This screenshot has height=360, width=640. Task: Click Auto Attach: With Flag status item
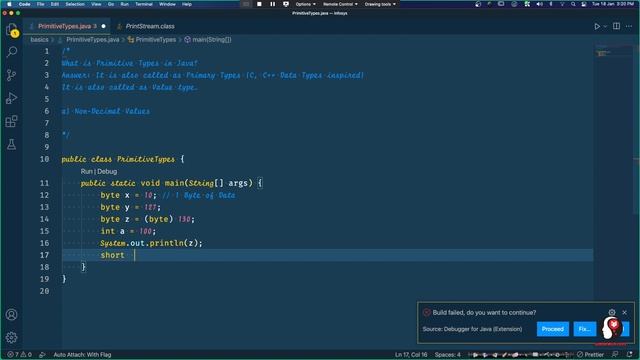point(82,354)
